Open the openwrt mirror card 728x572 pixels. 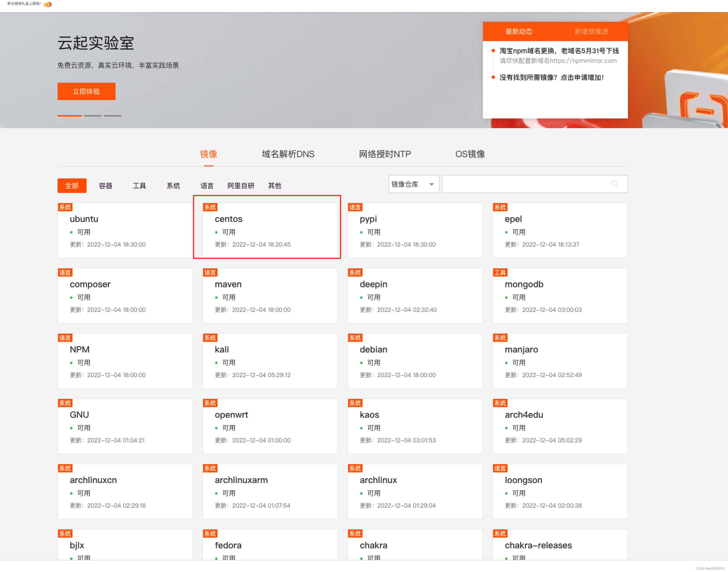coord(270,426)
